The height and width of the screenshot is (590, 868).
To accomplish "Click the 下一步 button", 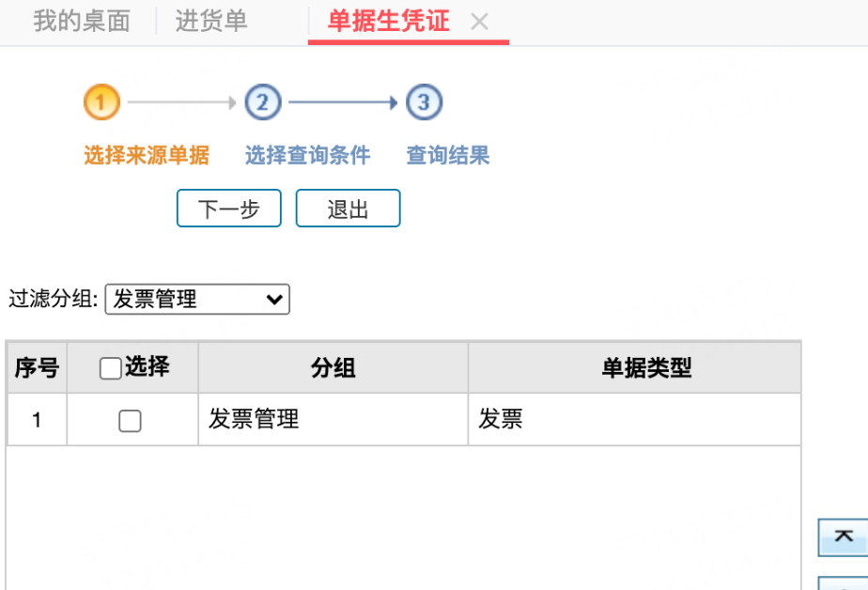I will pos(228,209).
